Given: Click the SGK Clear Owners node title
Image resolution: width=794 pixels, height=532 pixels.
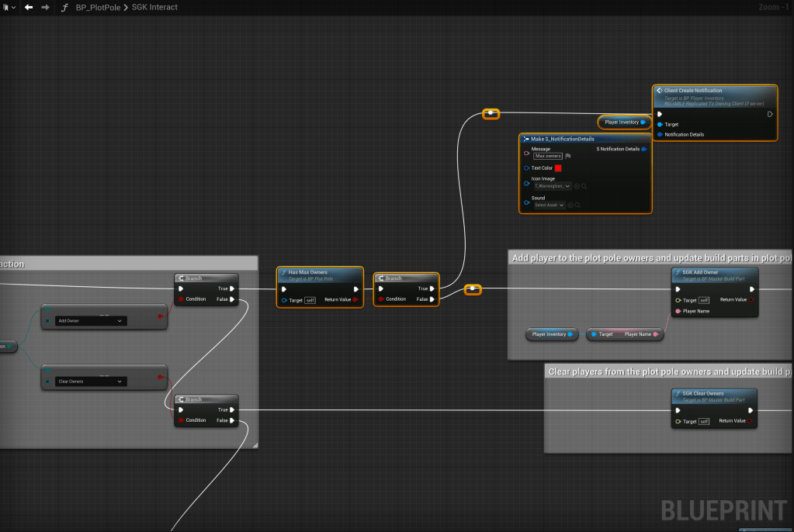Looking at the screenshot, I should point(702,393).
